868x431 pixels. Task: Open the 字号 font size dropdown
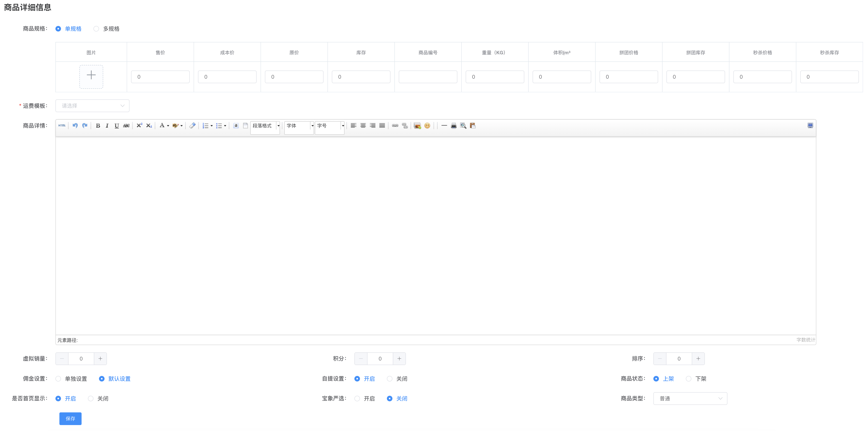329,126
